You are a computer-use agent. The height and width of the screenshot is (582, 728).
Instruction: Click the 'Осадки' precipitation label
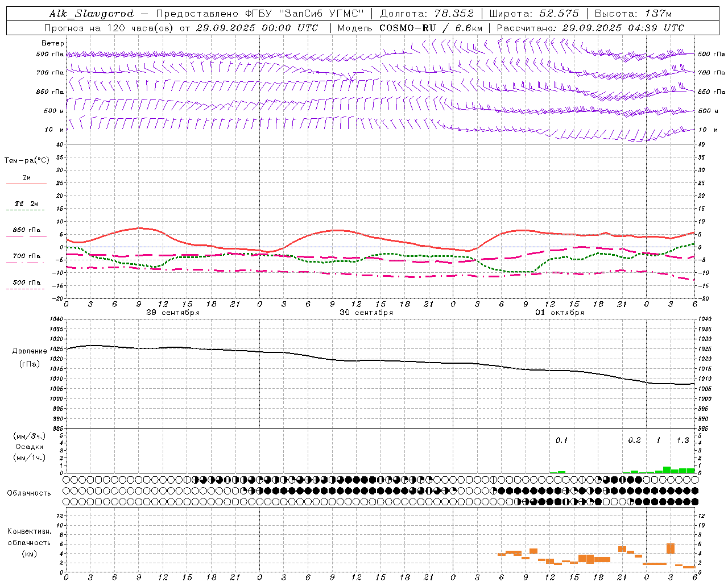[30, 447]
